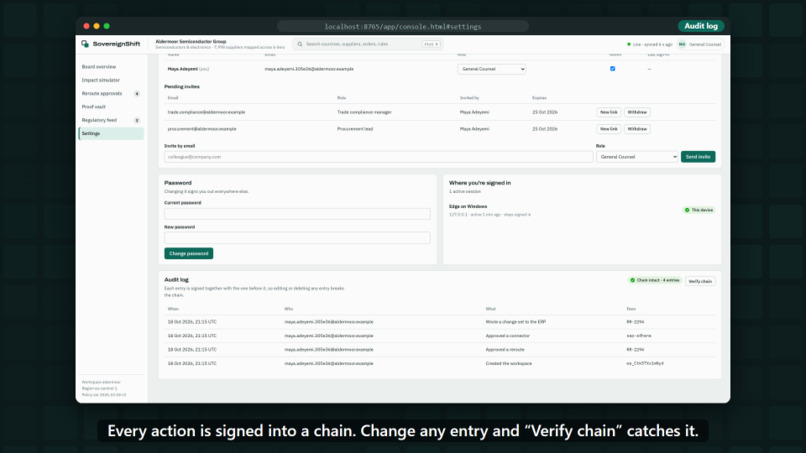The width and height of the screenshot is (806, 453).
Task: Focus the New password field
Action: coord(297,238)
